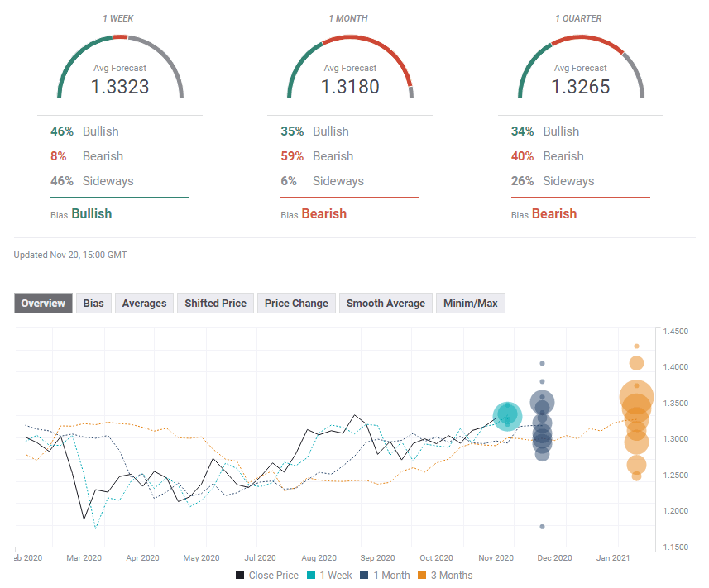Select the largest orange 3 Months bubble
Viewport: 709px width, 588px height.
tap(636, 398)
